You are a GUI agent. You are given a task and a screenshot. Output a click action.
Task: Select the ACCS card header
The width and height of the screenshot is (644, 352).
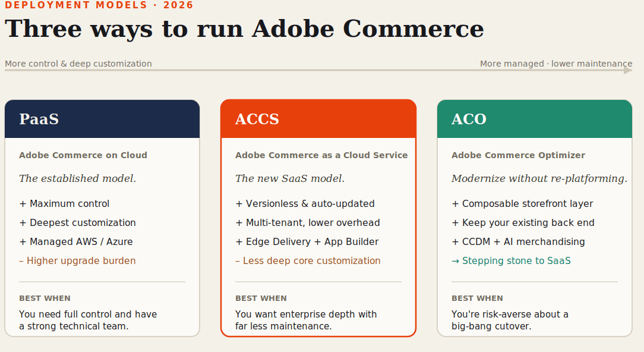pyautogui.click(x=318, y=119)
